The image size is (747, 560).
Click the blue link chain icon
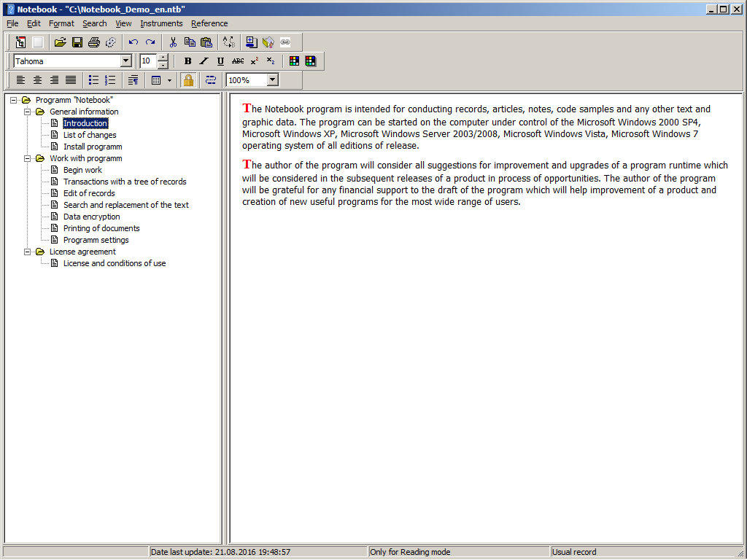pyautogui.click(x=211, y=80)
